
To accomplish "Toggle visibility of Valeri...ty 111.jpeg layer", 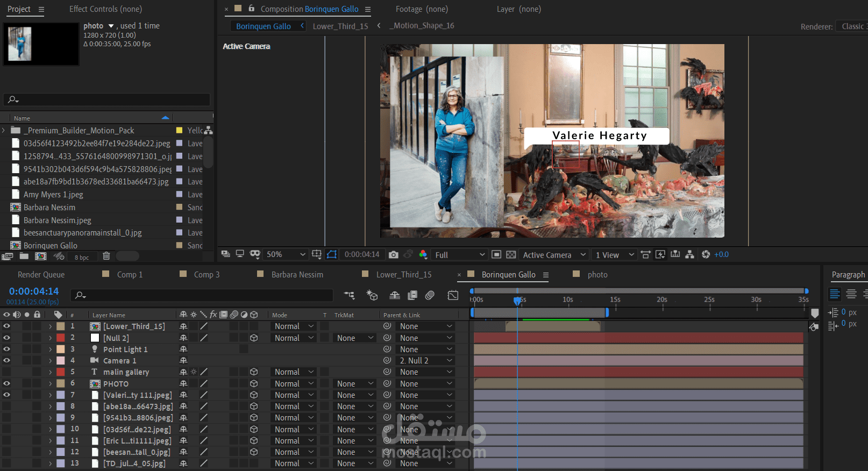I will pyautogui.click(x=7, y=395).
